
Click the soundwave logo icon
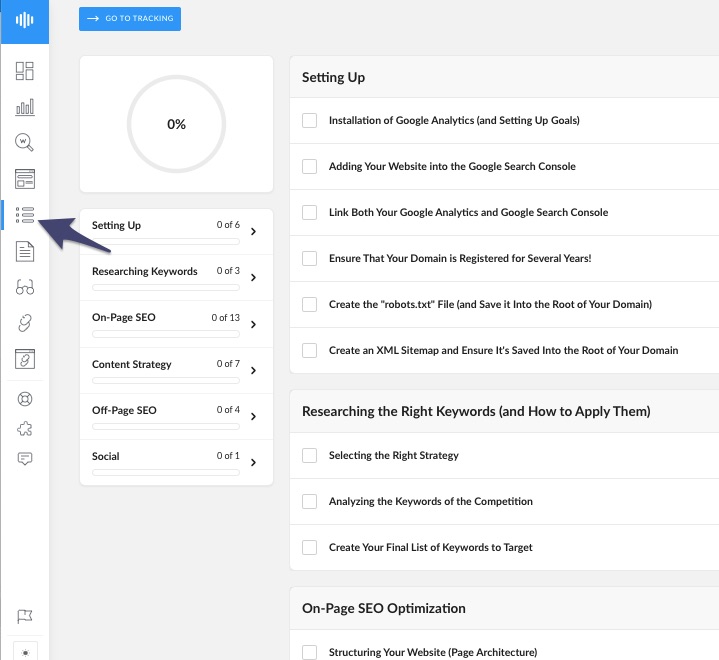(x=24, y=20)
